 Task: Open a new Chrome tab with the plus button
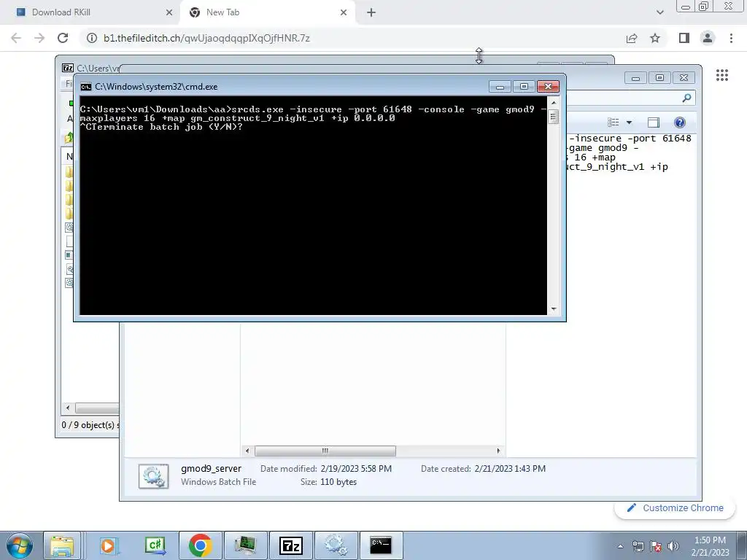coord(371,12)
